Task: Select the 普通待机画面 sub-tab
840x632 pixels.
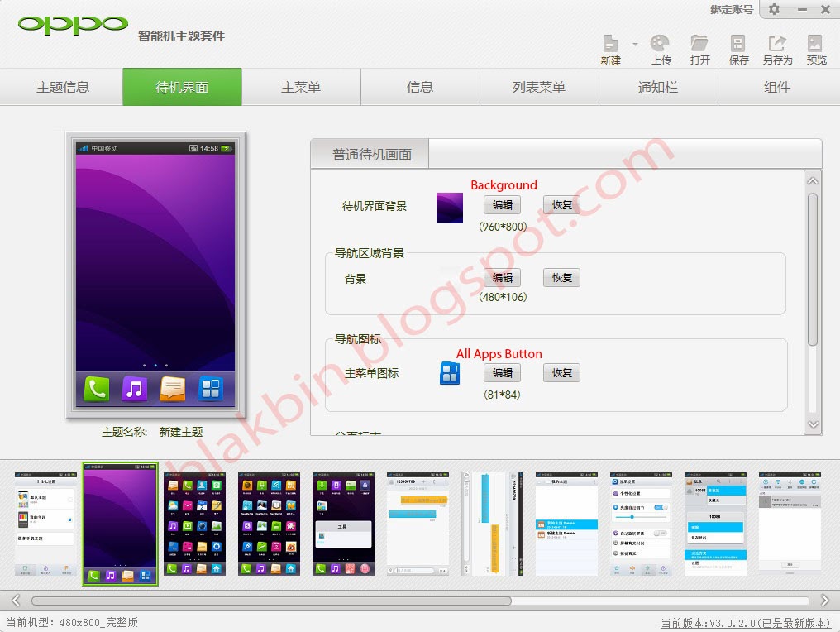Action: pos(370,155)
